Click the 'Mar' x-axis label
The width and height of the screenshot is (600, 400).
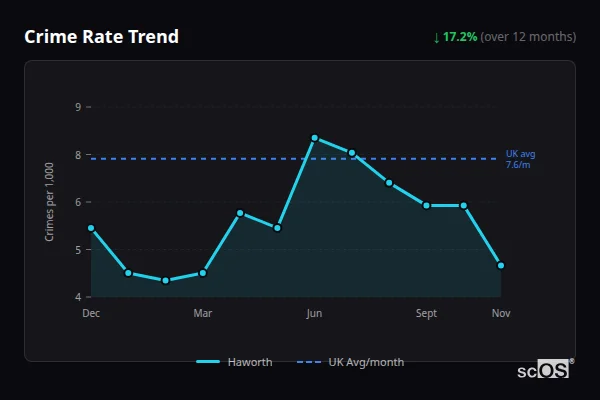(x=203, y=313)
